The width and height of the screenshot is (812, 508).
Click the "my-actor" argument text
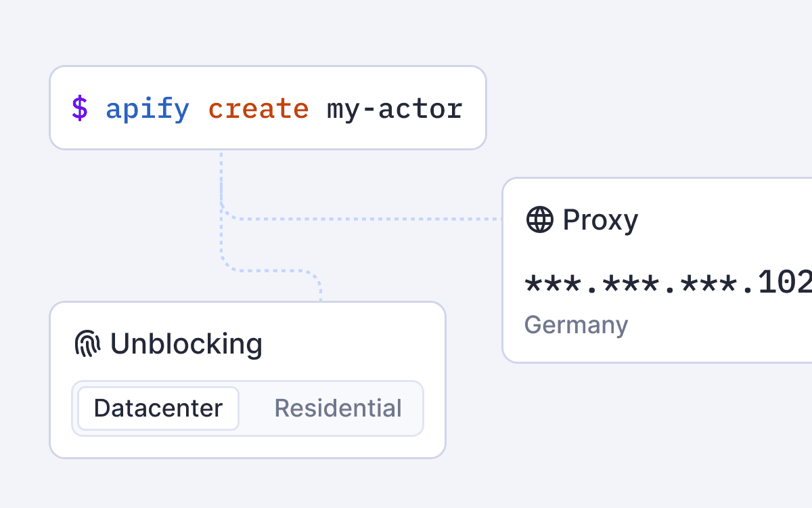[x=394, y=108]
